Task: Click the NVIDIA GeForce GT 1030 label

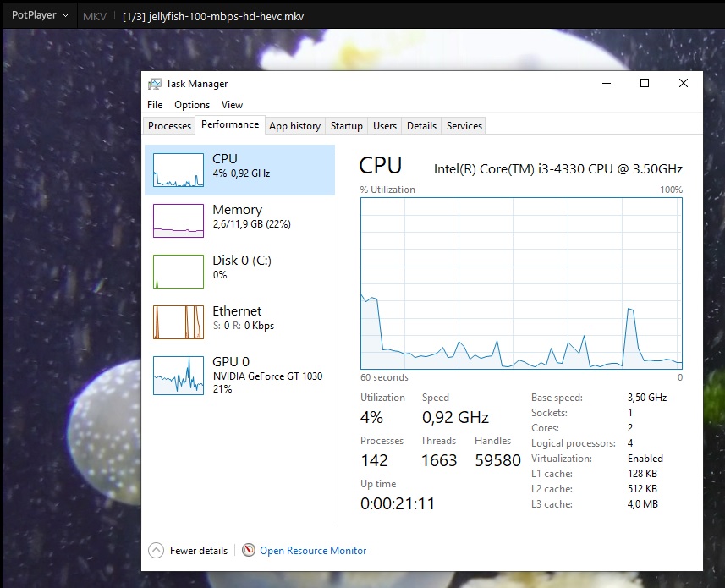Action: (x=267, y=376)
